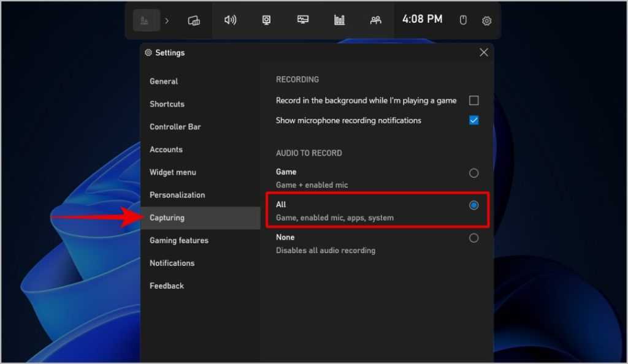Screen dimensions: 628x364
Task: Open the Xbox Social people icon
Action: pyautogui.click(x=375, y=20)
